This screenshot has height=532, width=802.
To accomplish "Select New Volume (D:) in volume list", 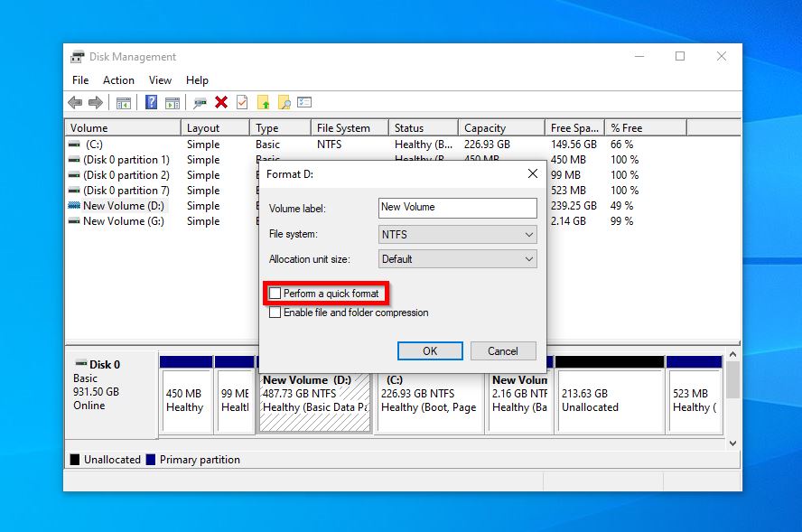I will pyautogui.click(x=123, y=206).
